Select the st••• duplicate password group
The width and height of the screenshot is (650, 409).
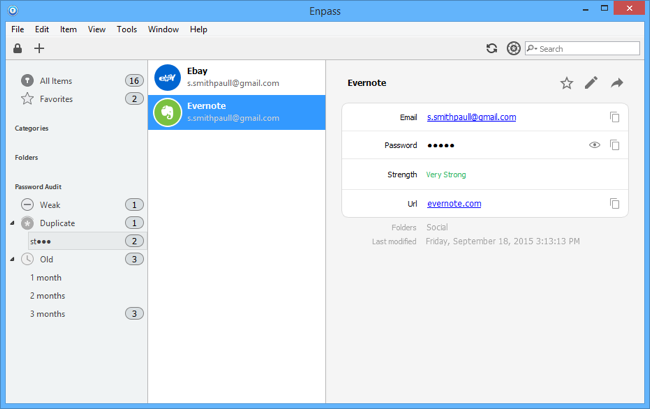pos(87,241)
